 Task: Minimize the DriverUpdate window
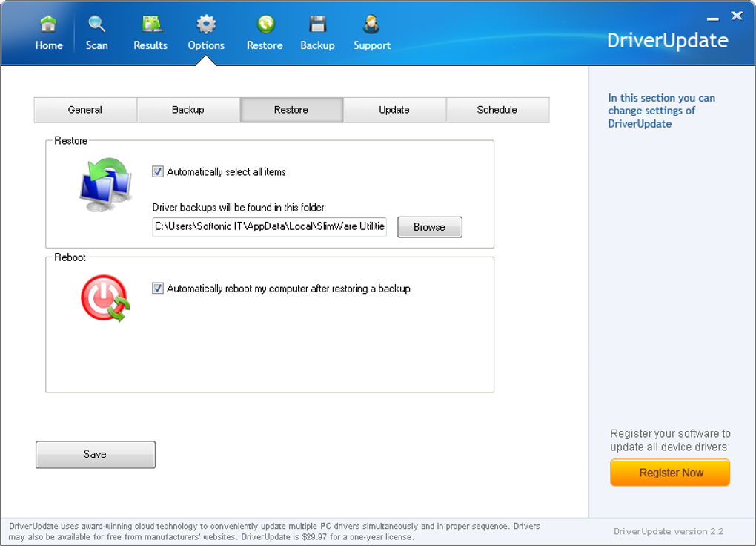(712, 19)
